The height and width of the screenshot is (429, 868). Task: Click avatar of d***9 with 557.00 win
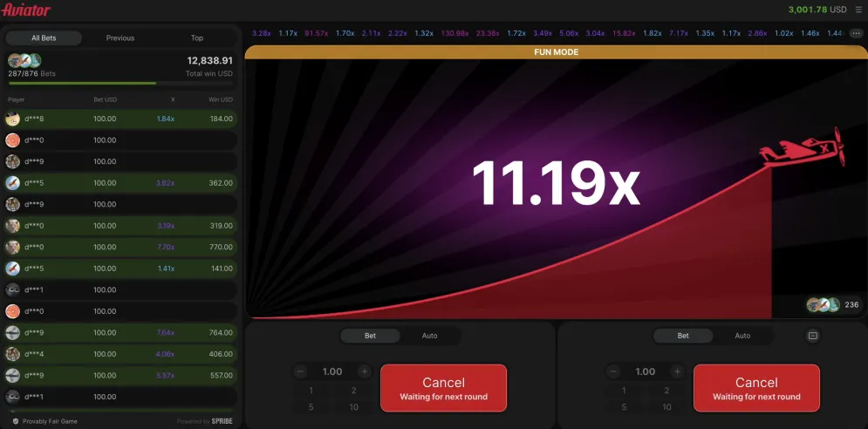click(13, 375)
